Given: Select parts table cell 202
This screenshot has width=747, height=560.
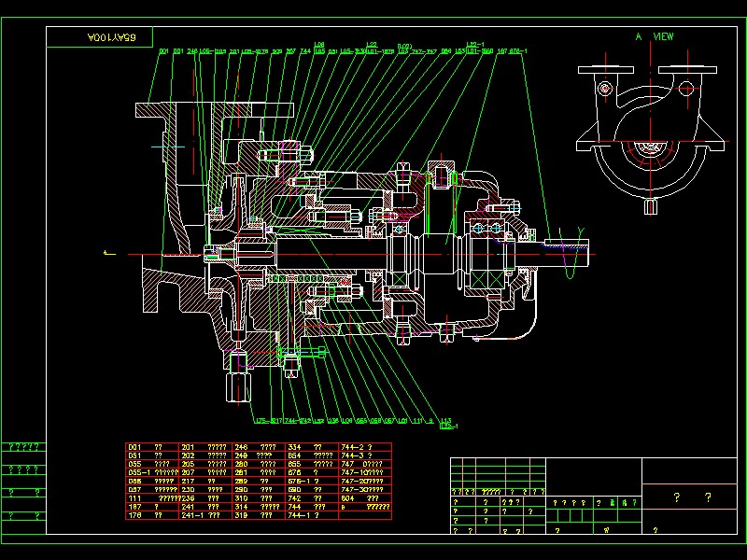Looking at the screenshot, I should tap(206, 455).
